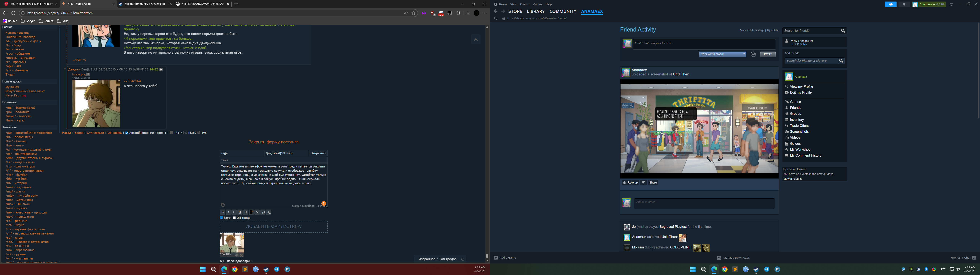Open the Inventory link in profile sidebar

point(797,120)
